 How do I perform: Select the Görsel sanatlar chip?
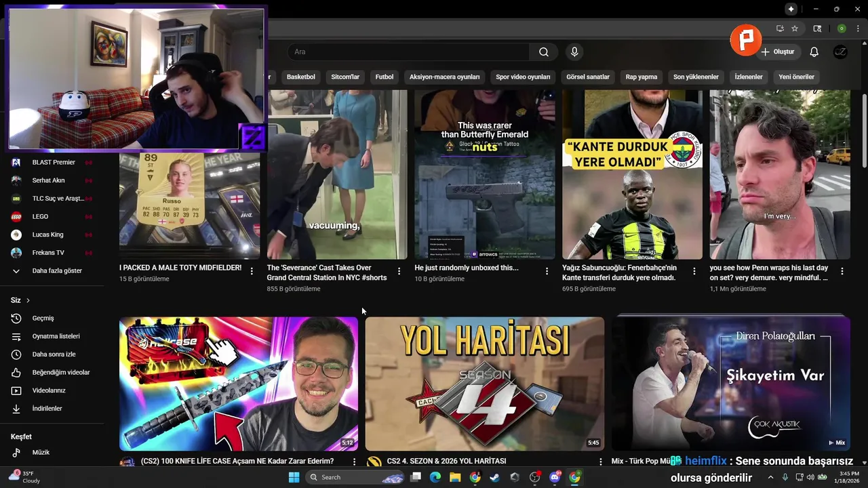[588, 77]
